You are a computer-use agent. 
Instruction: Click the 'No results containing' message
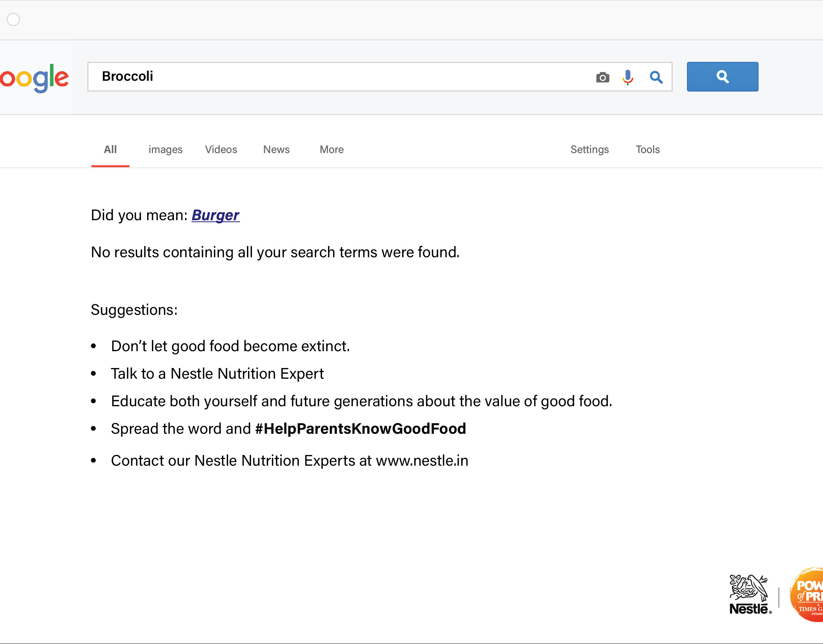[x=275, y=252]
